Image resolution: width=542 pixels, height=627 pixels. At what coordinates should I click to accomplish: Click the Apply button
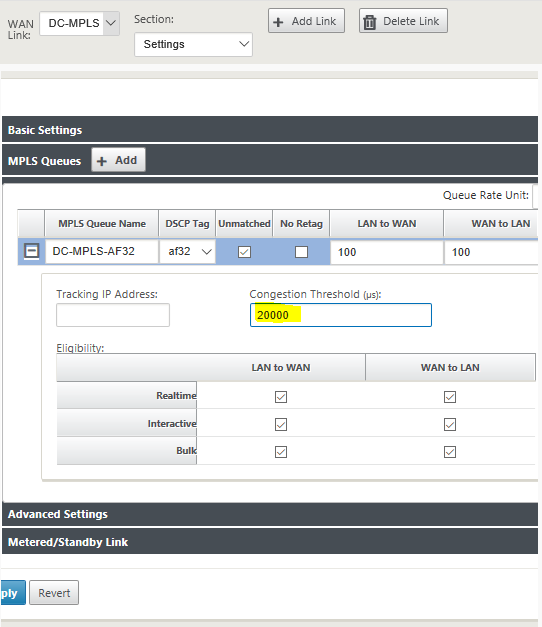13,593
